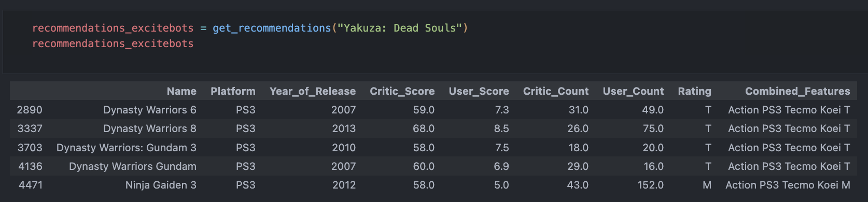Click critic score 68.0
The height and width of the screenshot is (202, 868).
click(x=424, y=128)
